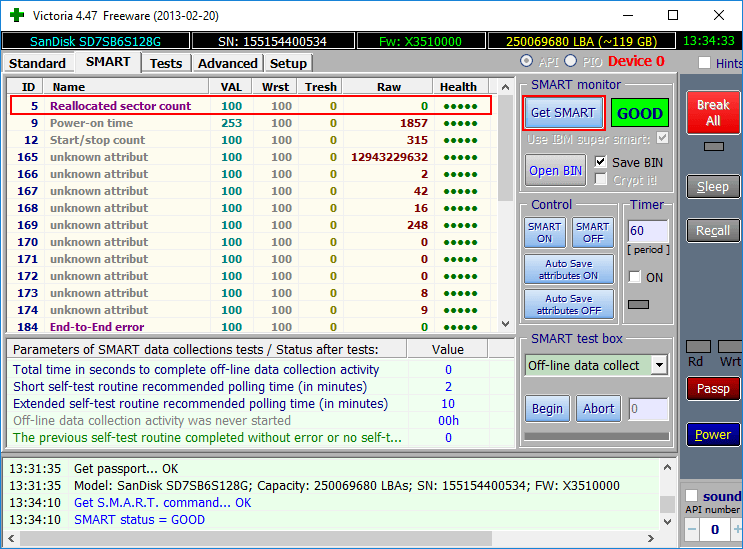This screenshot has width=743, height=549.
Task: Toggle the Hints checkbox
Action: click(x=705, y=63)
